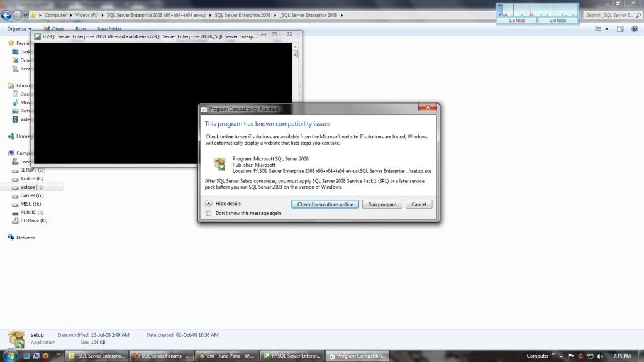Screen dimensions: 644x362
Task: Click the Burn toolbar item in Explorer
Action: [80, 29]
